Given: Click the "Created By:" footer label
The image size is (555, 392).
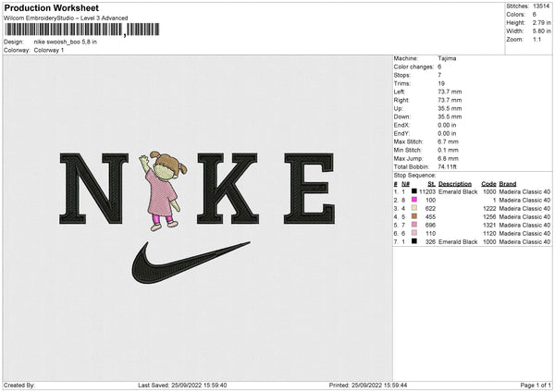Looking at the screenshot, I should pos(19,385).
